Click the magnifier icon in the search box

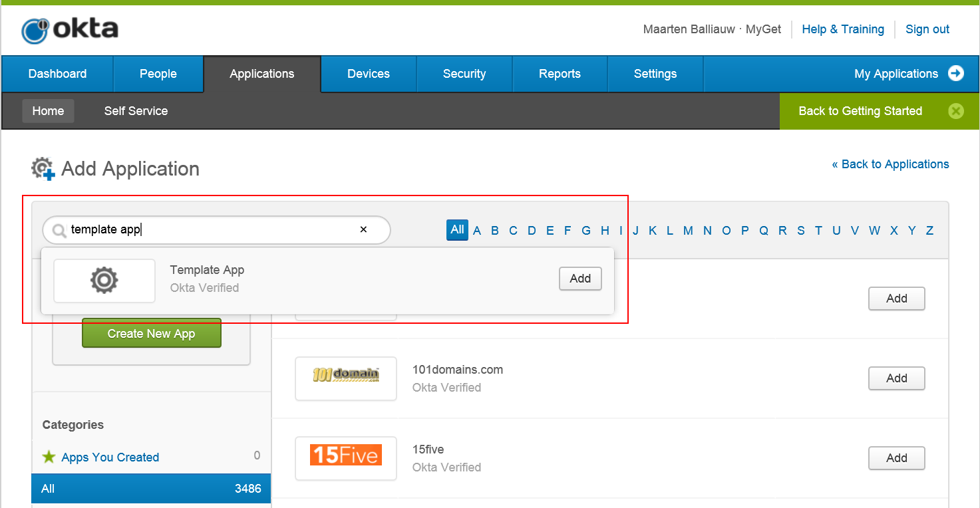click(x=59, y=230)
